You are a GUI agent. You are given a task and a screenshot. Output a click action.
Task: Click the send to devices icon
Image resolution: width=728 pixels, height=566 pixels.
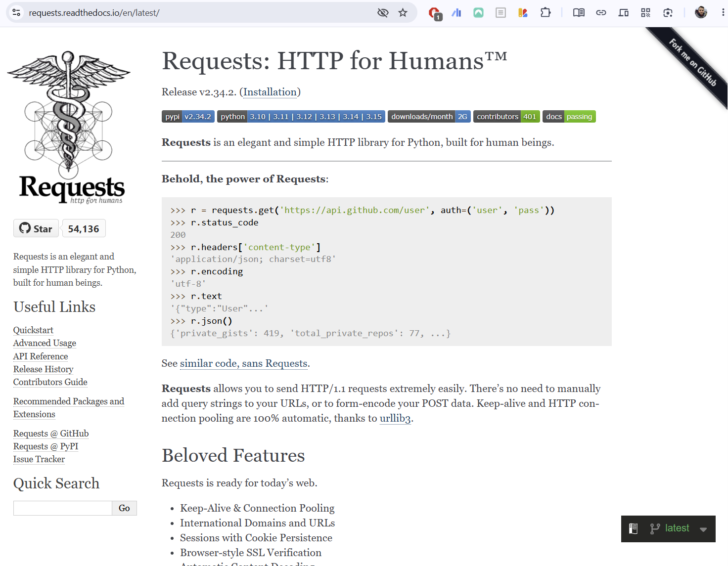[x=623, y=12]
